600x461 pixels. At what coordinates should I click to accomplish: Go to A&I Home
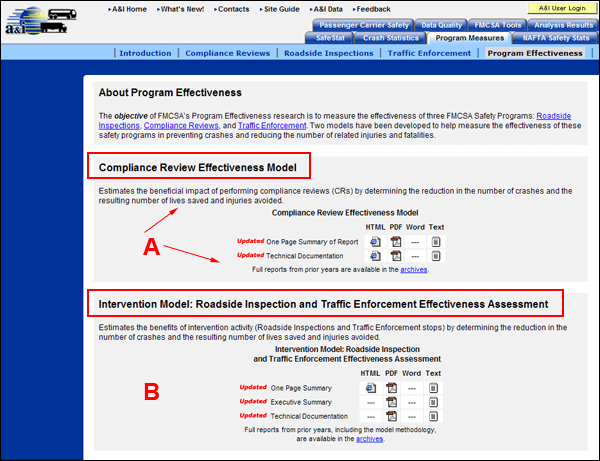[x=129, y=9]
